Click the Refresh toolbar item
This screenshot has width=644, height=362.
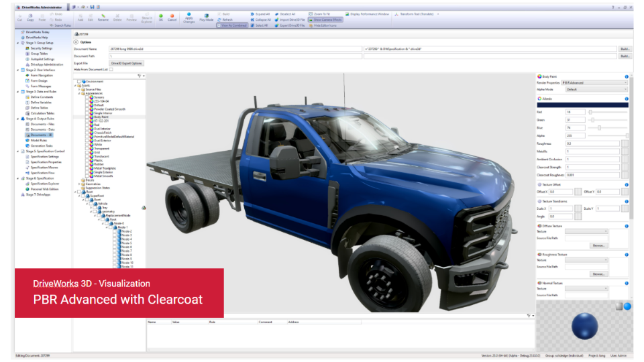pos(225,19)
